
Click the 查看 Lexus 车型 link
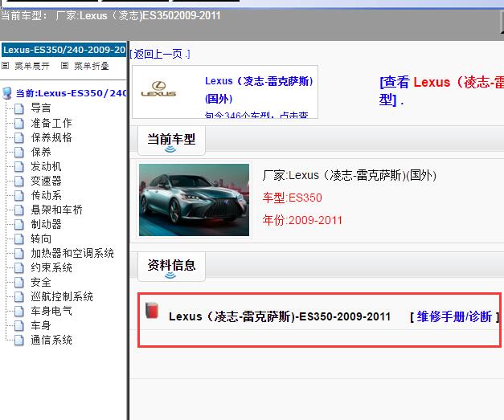point(441,91)
